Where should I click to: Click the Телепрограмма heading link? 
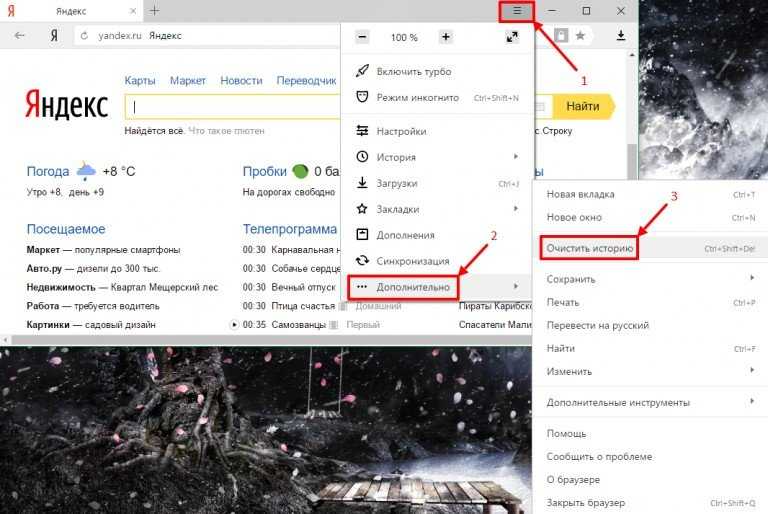click(290, 229)
